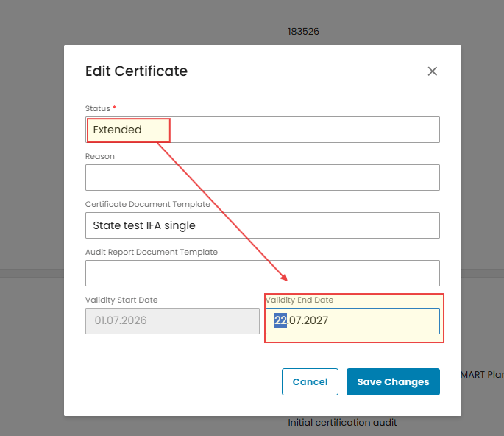Open the 'State test IFA single' template dropdown
Image resolution: width=504 pixels, height=436 pixels.
coord(262,225)
